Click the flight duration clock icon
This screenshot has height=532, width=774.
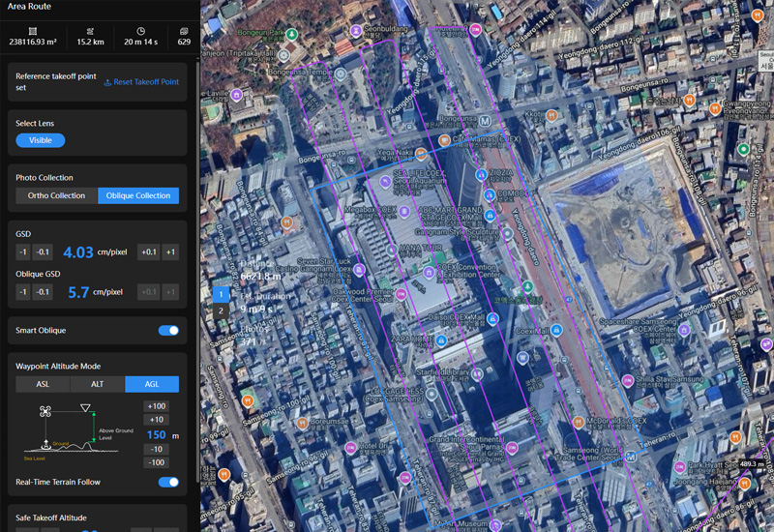click(x=140, y=31)
